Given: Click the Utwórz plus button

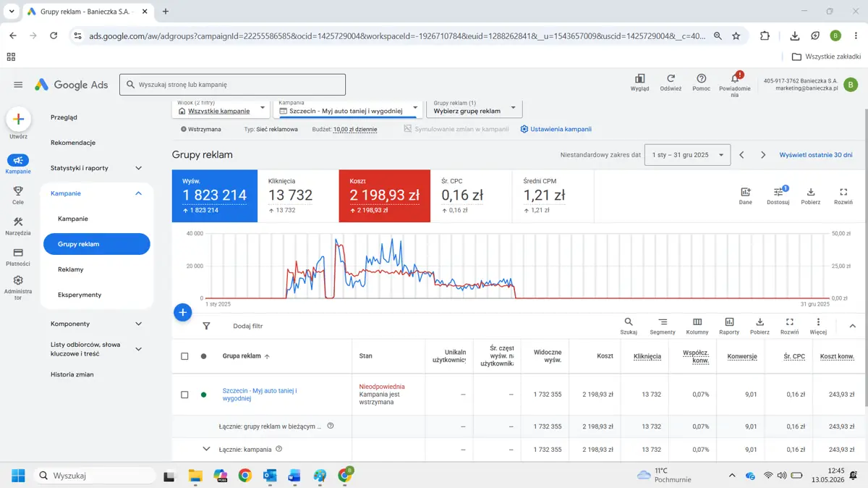Looking at the screenshot, I should (18, 119).
